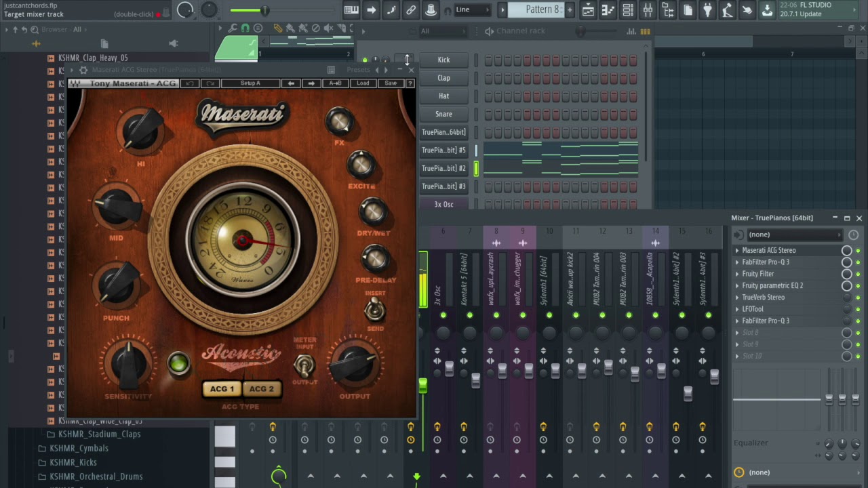Click the browser audio waveform tab icon
The height and width of the screenshot is (488, 868).
(36, 43)
